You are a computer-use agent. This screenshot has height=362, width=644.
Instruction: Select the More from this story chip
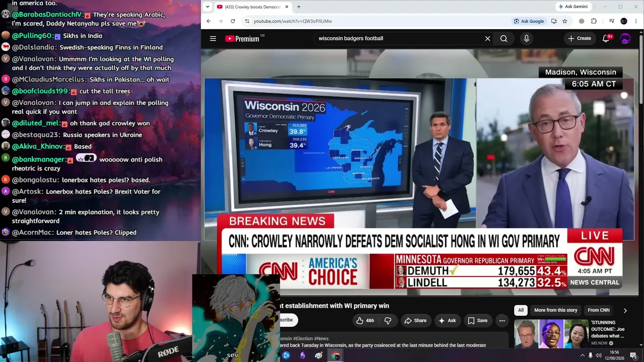point(555,310)
